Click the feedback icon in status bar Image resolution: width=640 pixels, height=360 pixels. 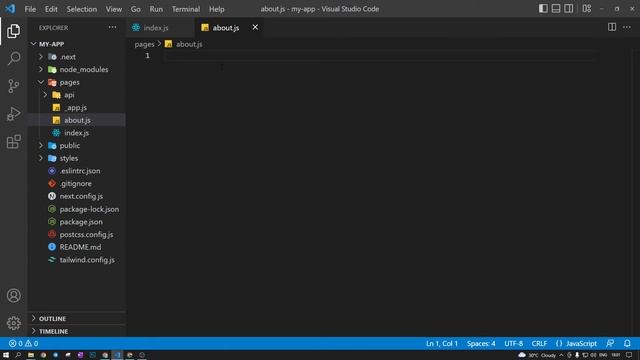point(610,344)
